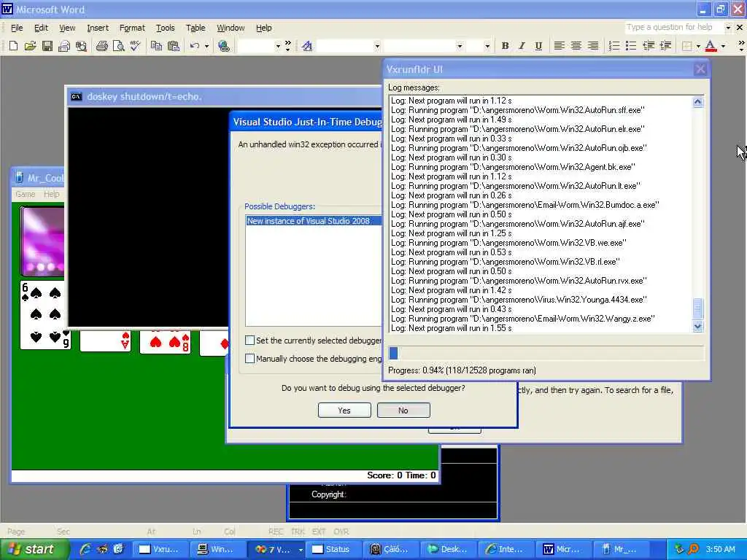747x560 pixels.
Task: Save document with the floppy disk icon
Action: pyautogui.click(x=47, y=46)
